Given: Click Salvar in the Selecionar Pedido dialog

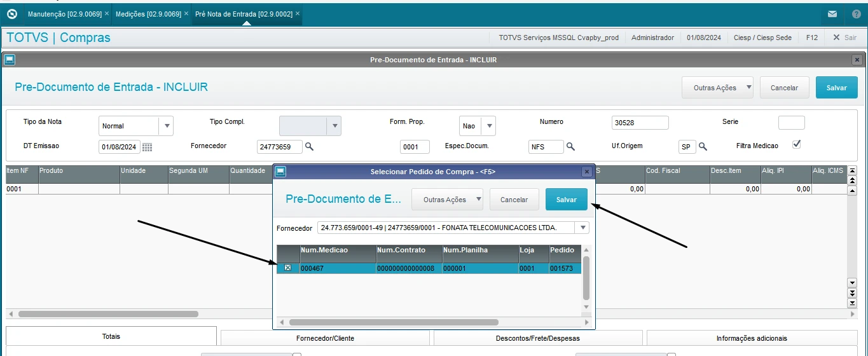Looking at the screenshot, I should (566, 200).
